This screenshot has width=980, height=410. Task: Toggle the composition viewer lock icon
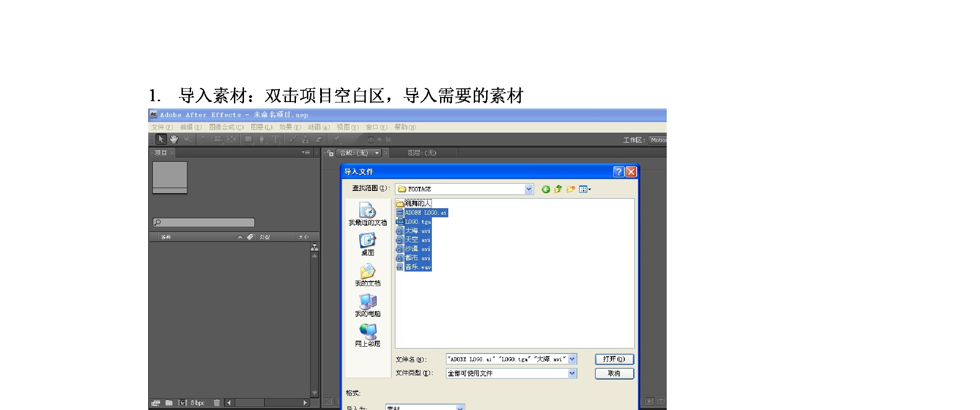(330, 153)
